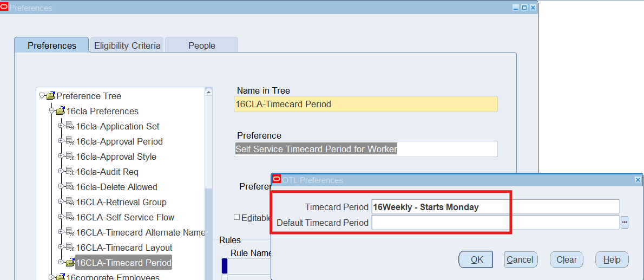Click the 16CLA-Timecard Period folder icon

click(x=70, y=263)
